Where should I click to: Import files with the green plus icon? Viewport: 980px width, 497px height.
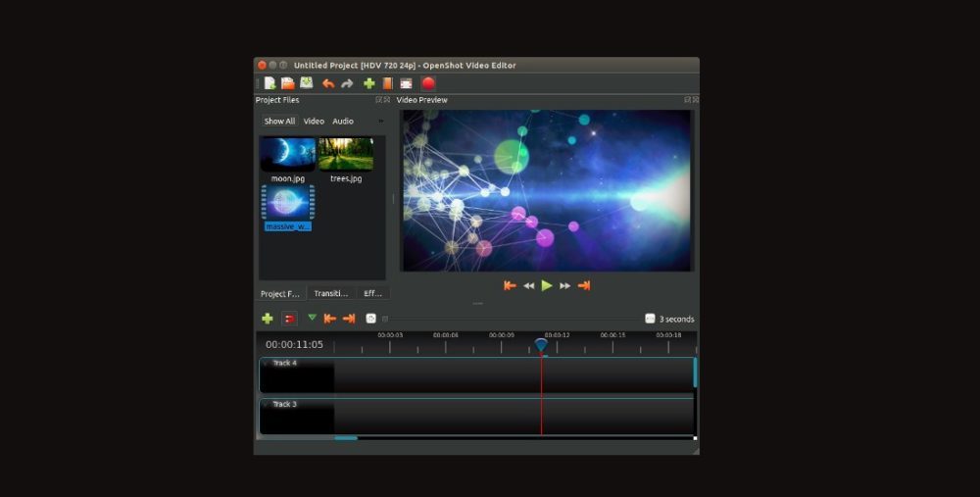[369, 83]
